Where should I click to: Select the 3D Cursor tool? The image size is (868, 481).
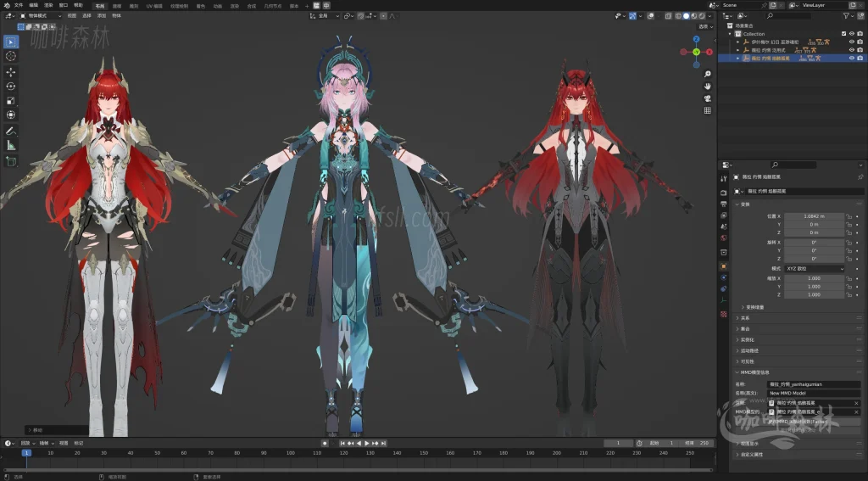(10, 56)
